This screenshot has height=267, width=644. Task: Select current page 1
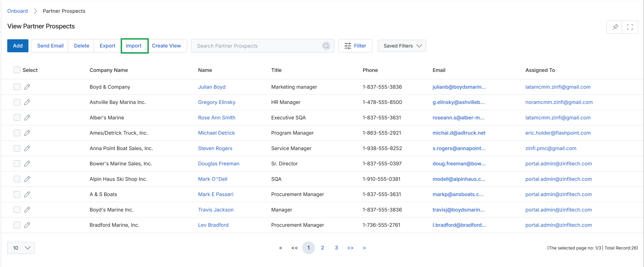(308, 248)
